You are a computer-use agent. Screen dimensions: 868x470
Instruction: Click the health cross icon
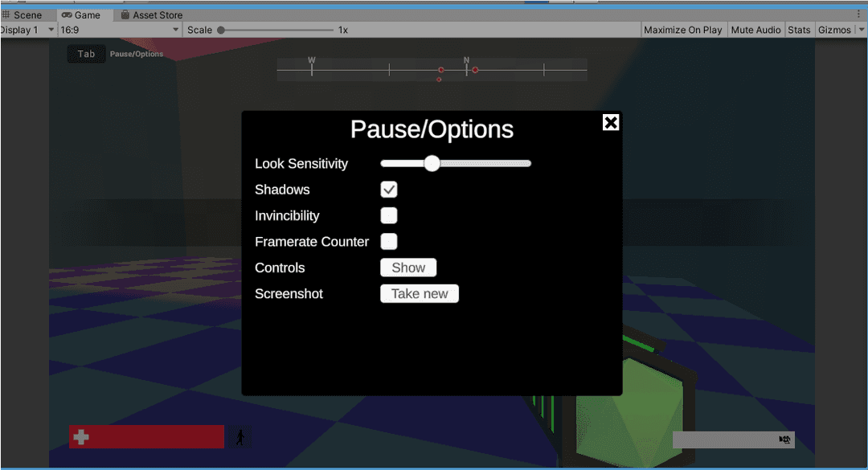tap(80, 437)
